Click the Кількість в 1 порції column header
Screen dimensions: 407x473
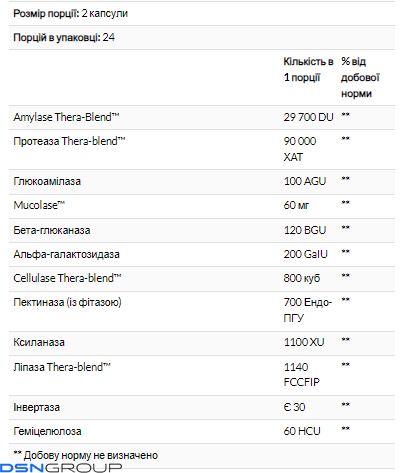click(x=308, y=69)
